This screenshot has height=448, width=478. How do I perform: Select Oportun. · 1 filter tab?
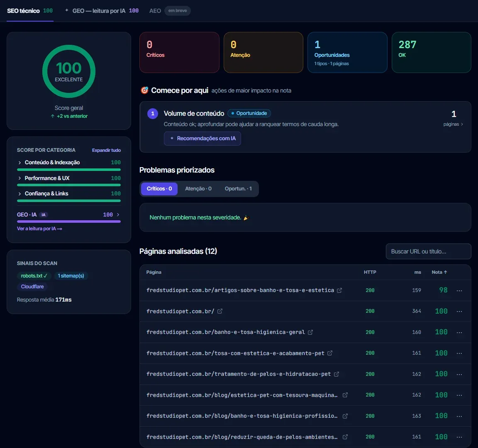(238, 189)
